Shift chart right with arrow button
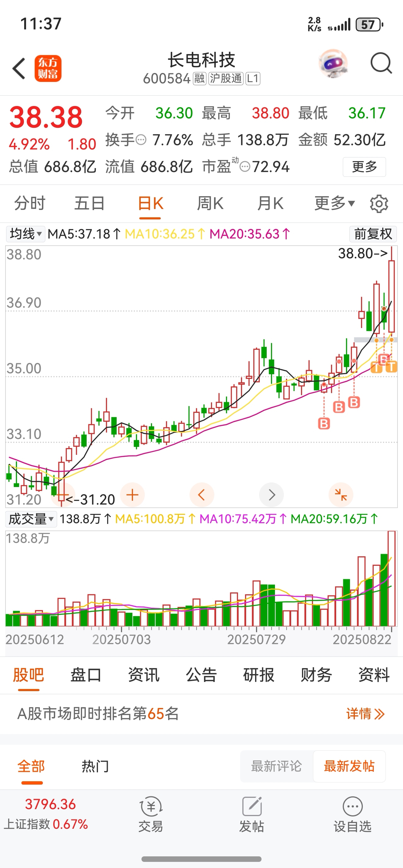Image resolution: width=403 pixels, height=868 pixels. [271, 495]
